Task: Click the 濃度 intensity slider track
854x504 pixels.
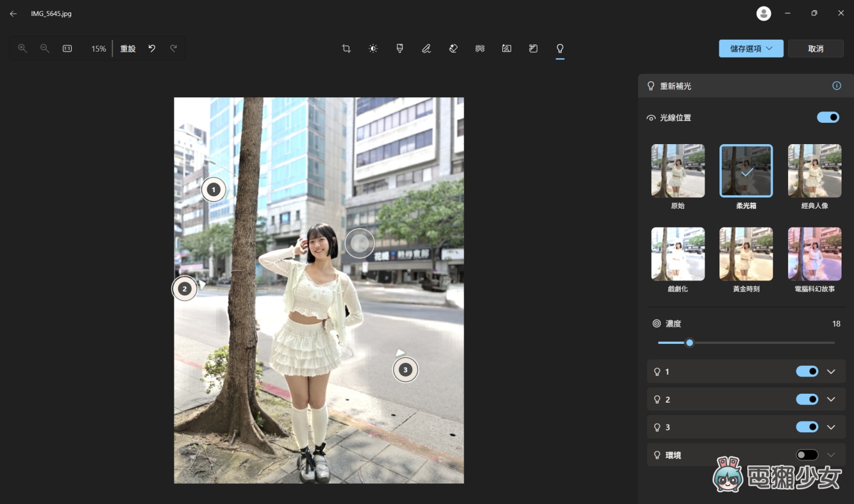Action: click(746, 343)
